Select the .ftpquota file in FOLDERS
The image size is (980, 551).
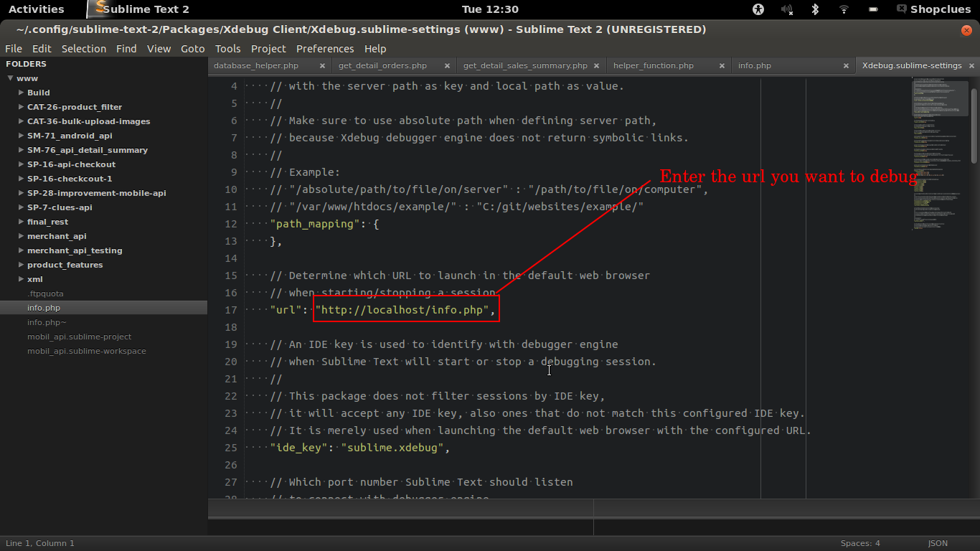45,293
